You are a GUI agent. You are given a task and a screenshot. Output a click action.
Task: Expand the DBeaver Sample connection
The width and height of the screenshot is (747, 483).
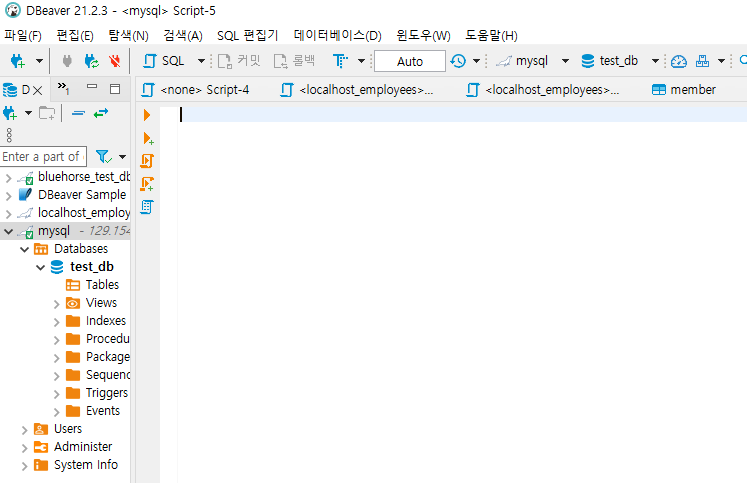click(8, 196)
